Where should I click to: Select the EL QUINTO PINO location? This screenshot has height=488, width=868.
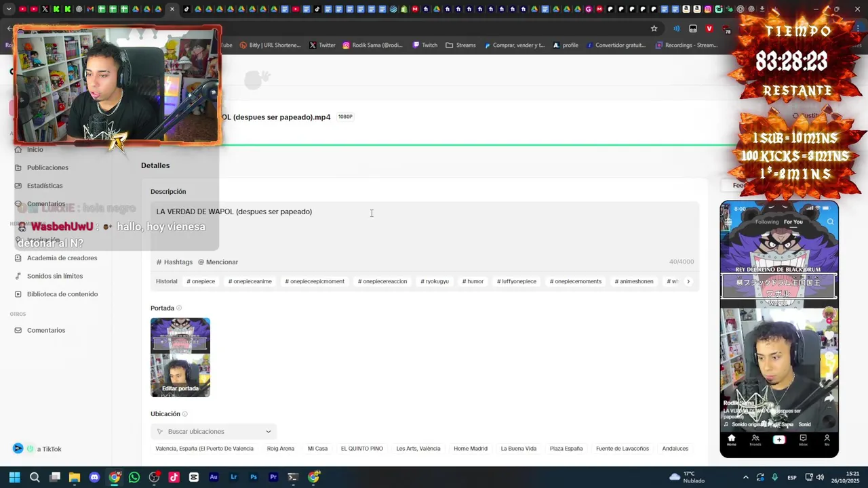click(x=362, y=449)
